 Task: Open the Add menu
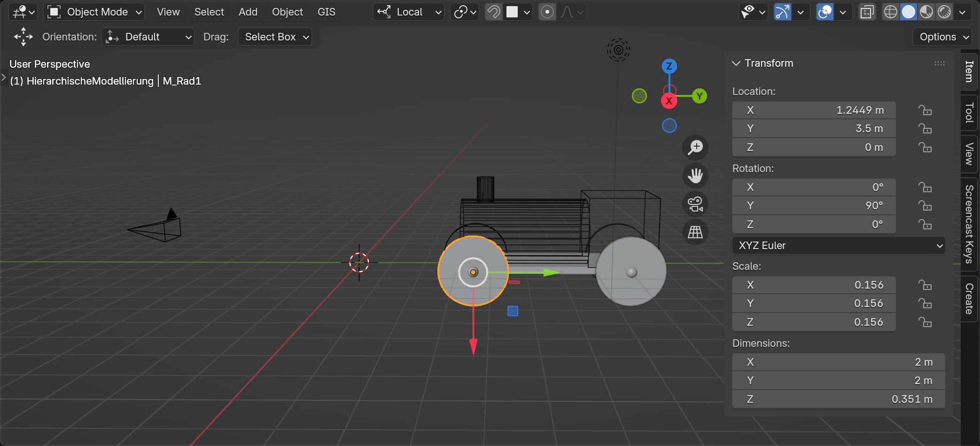(248, 12)
